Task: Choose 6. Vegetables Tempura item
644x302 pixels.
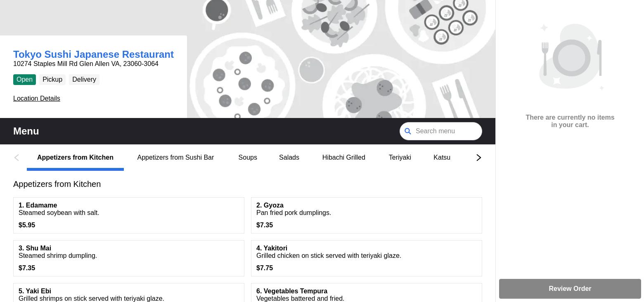Action: click(x=367, y=293)
